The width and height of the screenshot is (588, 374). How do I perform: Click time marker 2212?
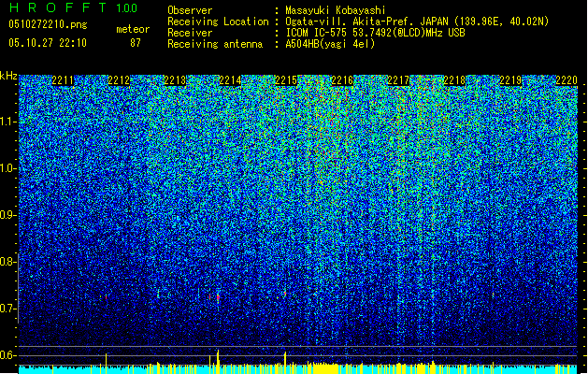tap(119, 80)
